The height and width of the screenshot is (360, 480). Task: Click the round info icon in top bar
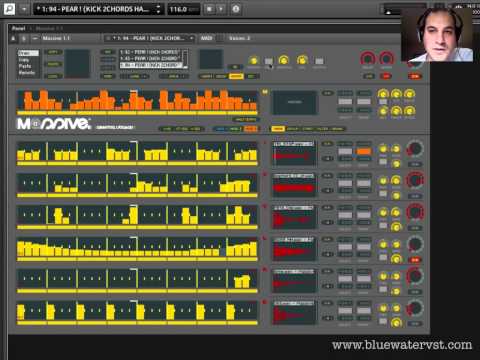pyautogui.click(x=236, y=9)
